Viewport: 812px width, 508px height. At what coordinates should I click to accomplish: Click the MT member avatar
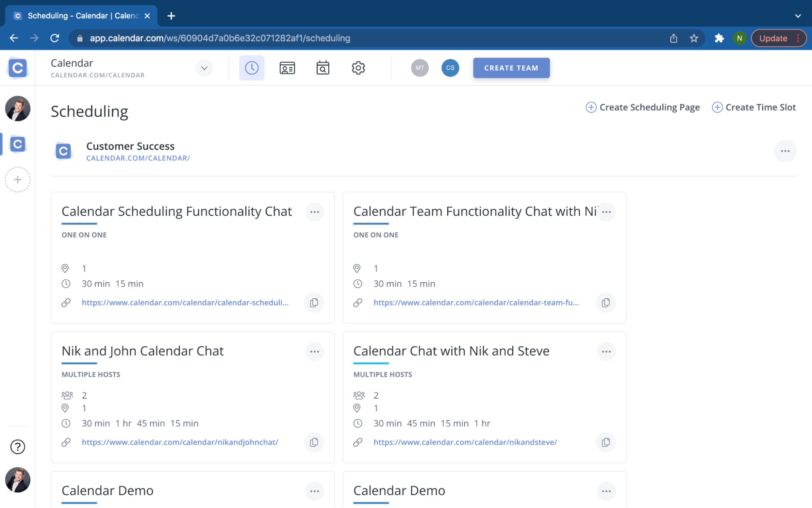420,68
